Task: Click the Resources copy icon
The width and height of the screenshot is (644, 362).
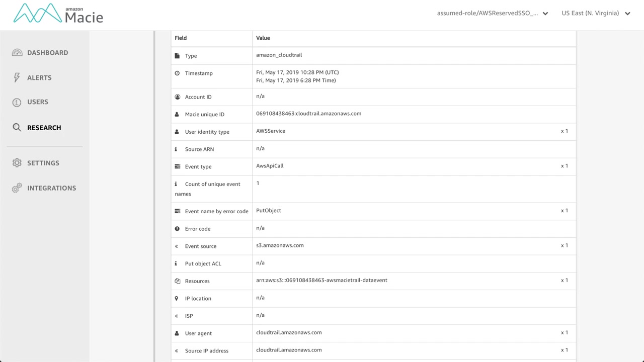Action: pos(177,281)
